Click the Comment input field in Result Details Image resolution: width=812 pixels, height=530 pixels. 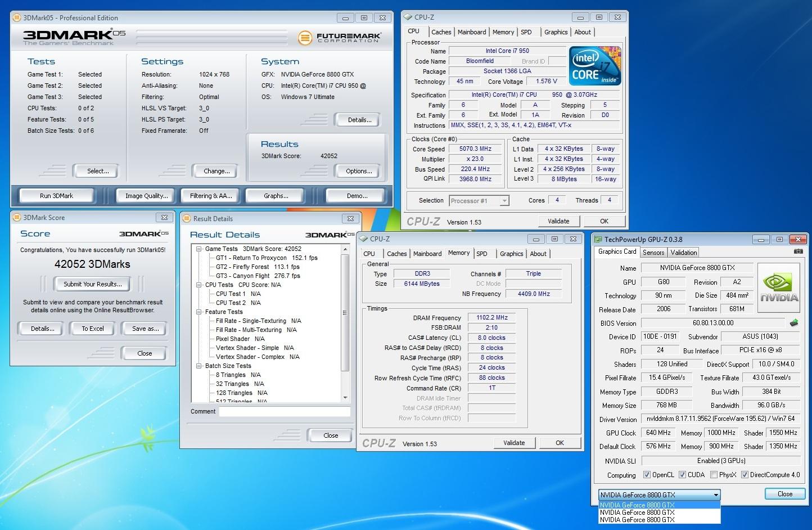[x=285, y=411]
